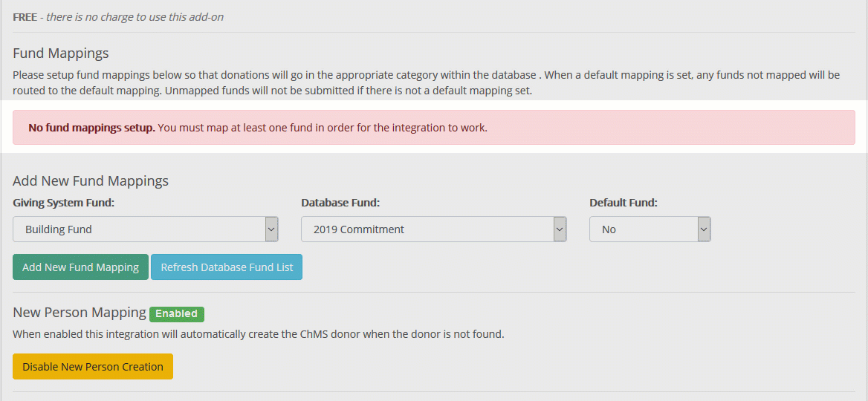
Task: Click the chevron arrow on Building Fund select
Action: pos(271,229)
